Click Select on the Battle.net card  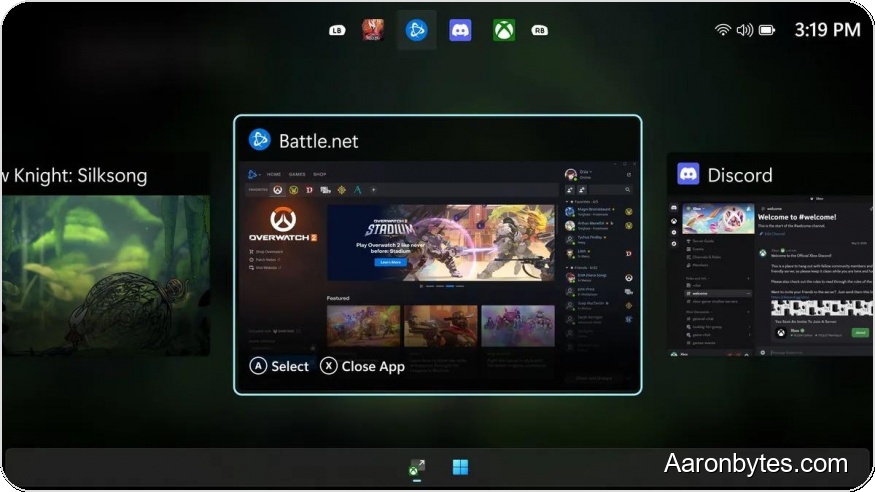(x=279, y=366)
